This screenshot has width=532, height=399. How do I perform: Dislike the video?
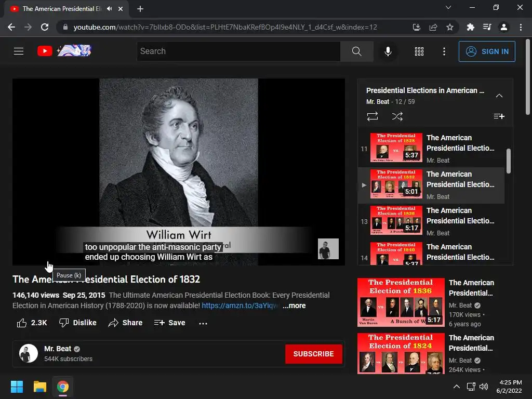78,323
